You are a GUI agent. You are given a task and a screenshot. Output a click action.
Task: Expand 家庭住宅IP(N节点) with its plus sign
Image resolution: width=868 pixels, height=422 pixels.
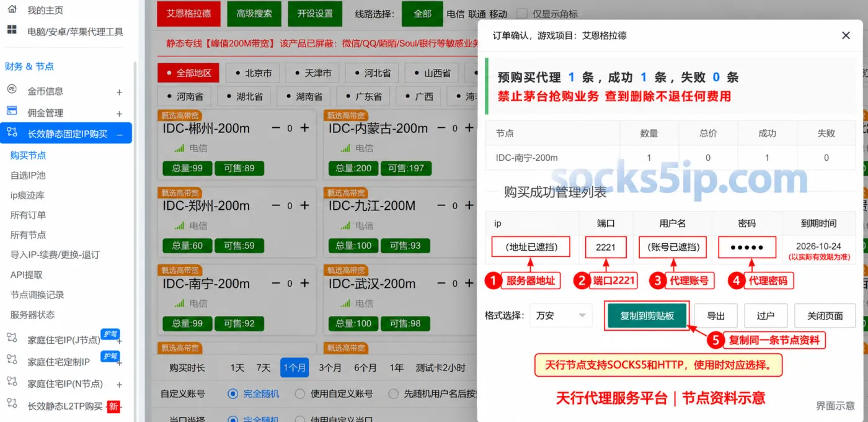pos(119,385)
